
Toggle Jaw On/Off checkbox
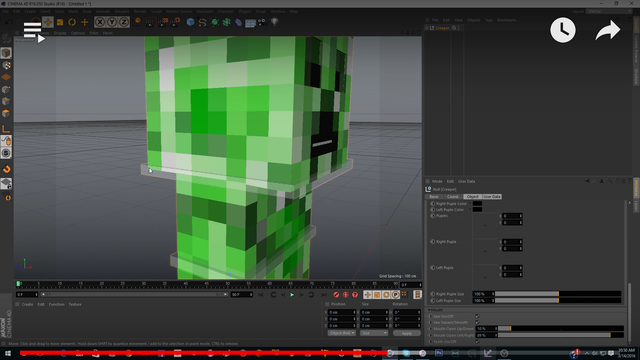pos(477,316)
